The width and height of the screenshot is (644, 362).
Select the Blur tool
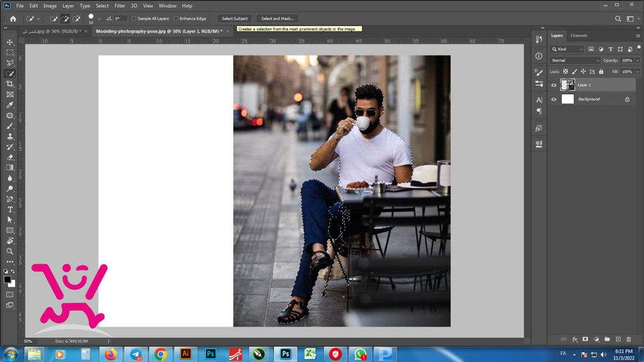pyautogui.click(x=10, y=178)
